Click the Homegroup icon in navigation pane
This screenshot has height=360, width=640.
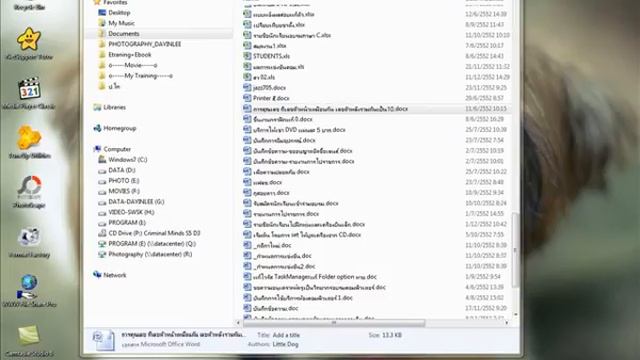[x=97, y=128]
